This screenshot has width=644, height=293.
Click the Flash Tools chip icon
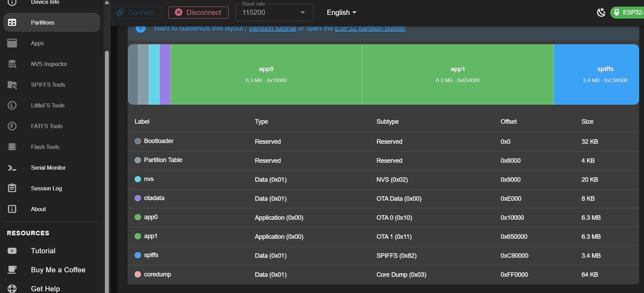pos(12,147)
